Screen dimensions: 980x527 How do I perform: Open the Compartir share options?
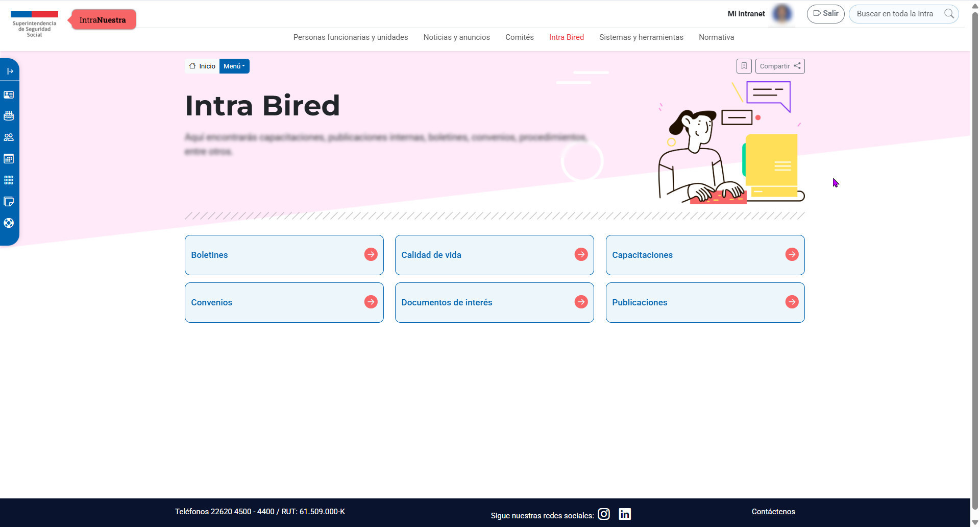point(779,66)
